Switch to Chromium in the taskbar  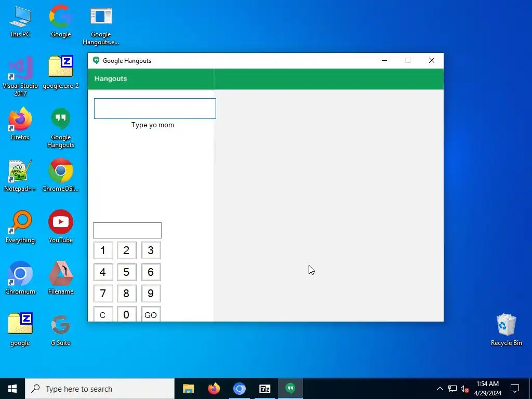click(x=239, y=389)
